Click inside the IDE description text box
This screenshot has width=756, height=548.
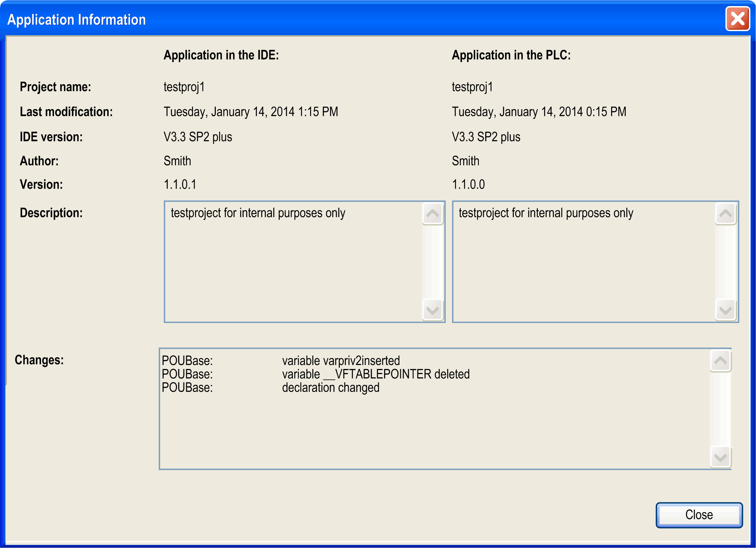point(293,267)
